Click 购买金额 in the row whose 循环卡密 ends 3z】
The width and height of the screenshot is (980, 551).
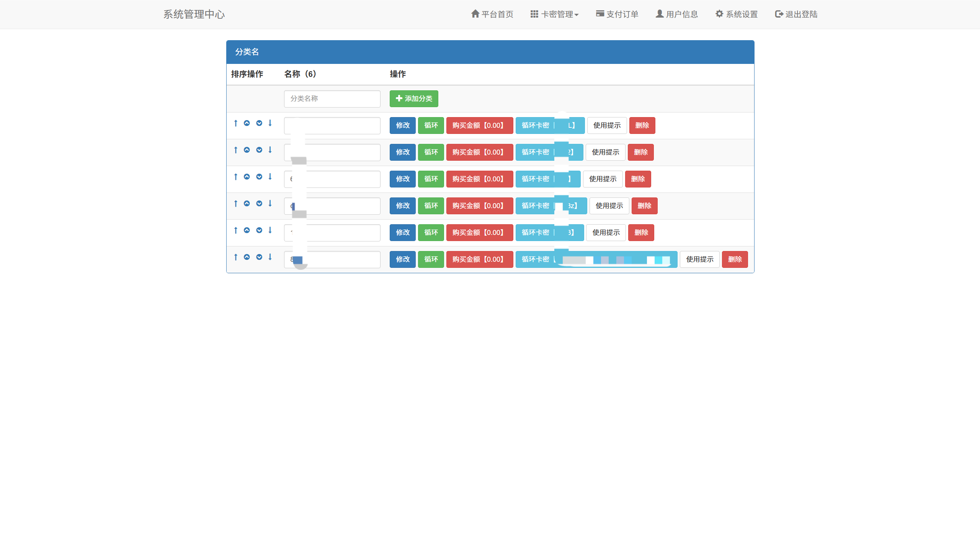(x=480, y=206)
